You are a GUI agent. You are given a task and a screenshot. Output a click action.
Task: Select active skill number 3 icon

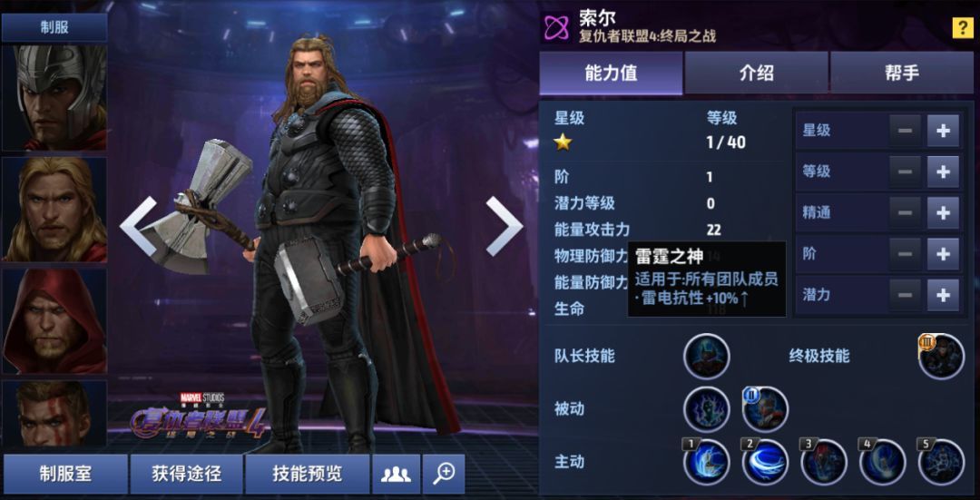824,463
